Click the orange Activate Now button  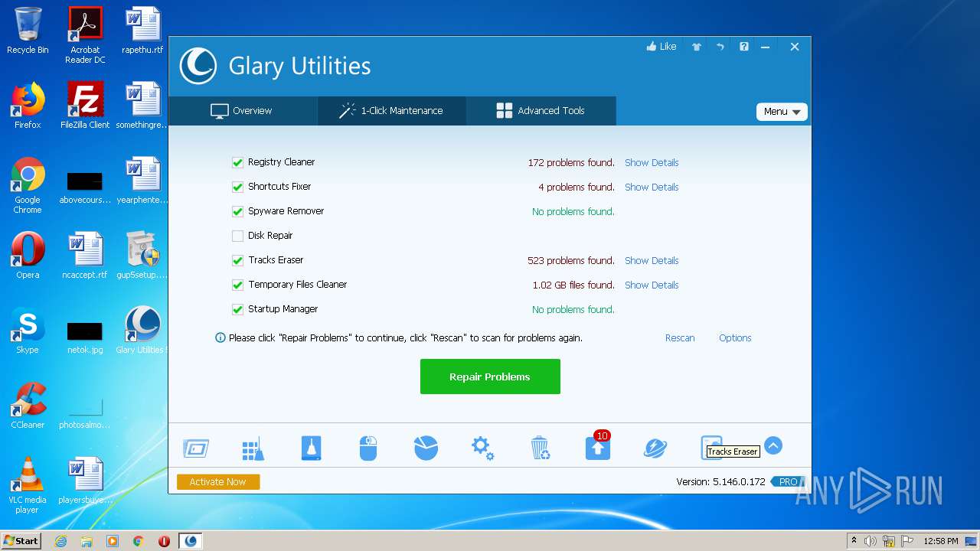218,481
